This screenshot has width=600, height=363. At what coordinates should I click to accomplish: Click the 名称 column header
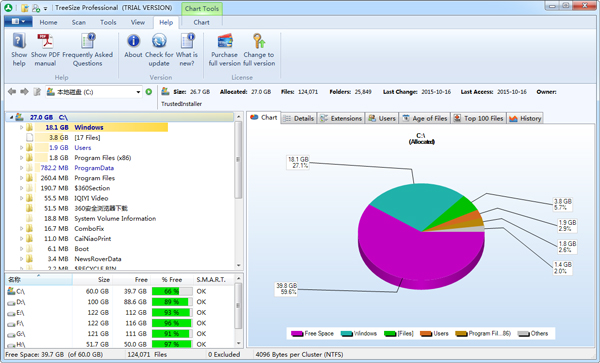click(x=39, y=280)
